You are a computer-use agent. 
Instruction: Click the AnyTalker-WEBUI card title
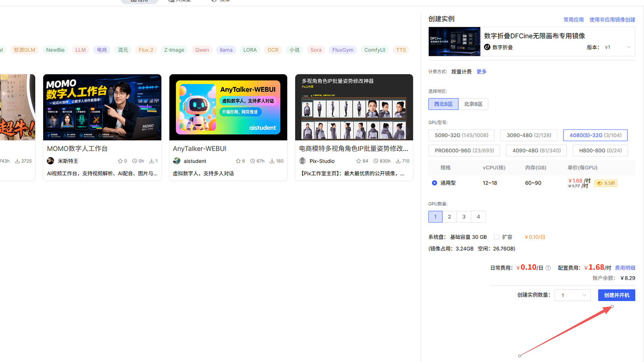pos(200,149)
